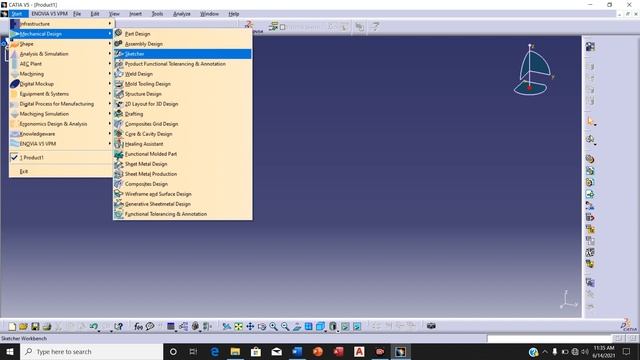Open the Analyze menu
Image resolution: width=640 pixels, height=360 pixels.
coord(182,14)
